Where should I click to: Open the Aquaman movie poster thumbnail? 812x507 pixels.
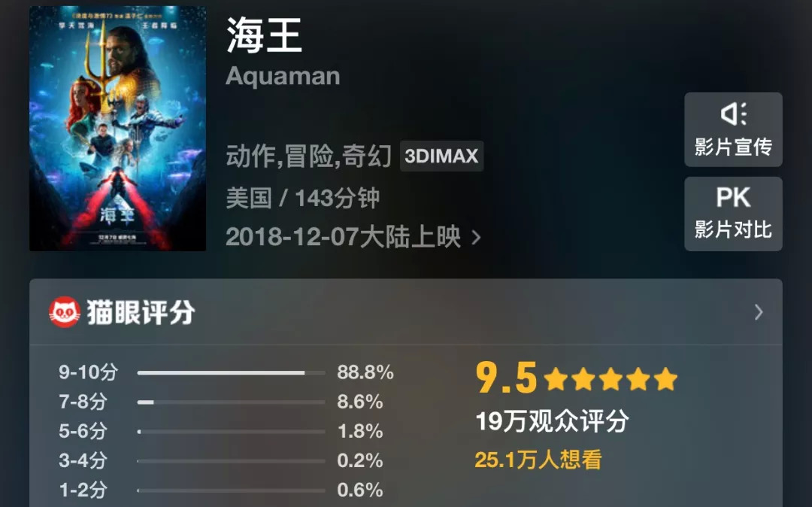pos(117,129)
